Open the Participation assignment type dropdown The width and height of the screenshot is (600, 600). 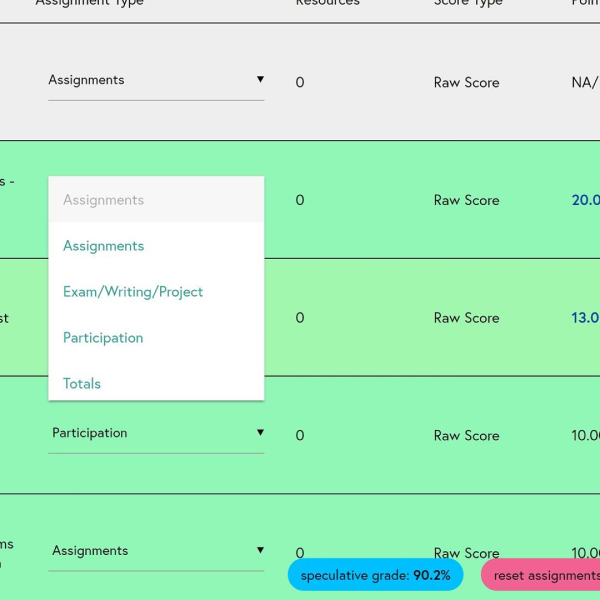pos(150,433)
